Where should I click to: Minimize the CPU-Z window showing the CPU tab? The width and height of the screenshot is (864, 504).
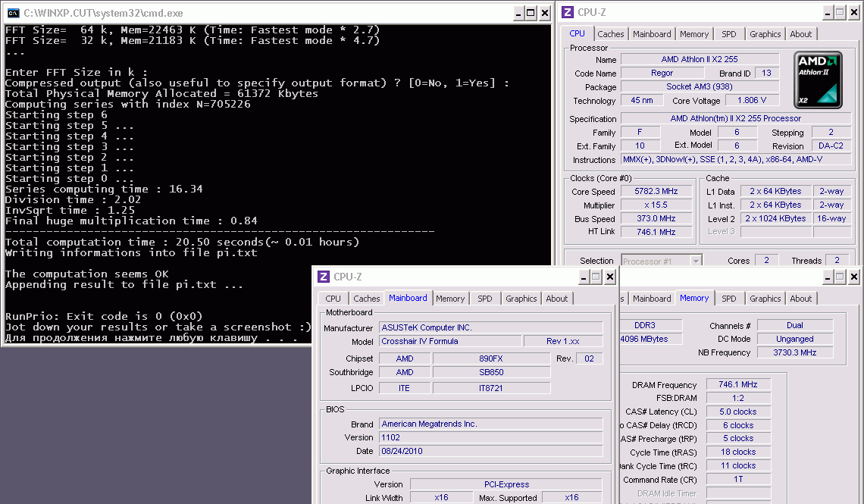(x=828, y=13)
